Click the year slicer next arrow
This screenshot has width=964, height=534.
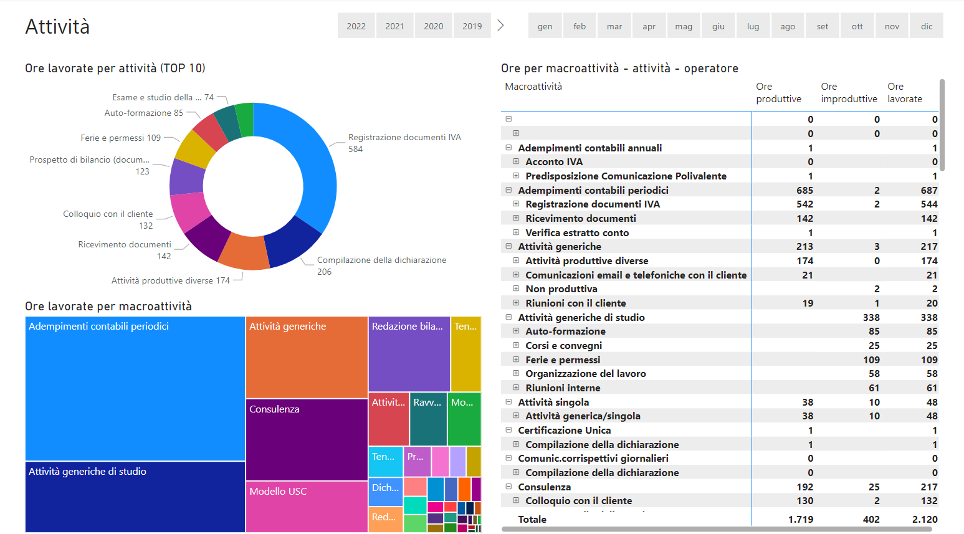point(501,25)
